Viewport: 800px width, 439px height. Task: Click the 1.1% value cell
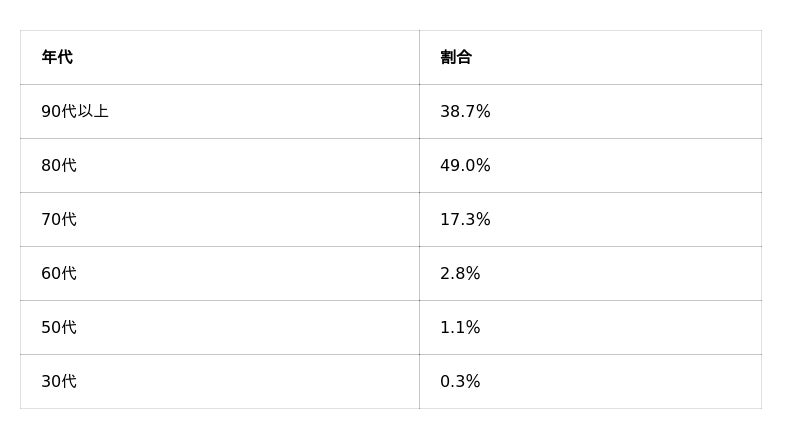[460, 328]
